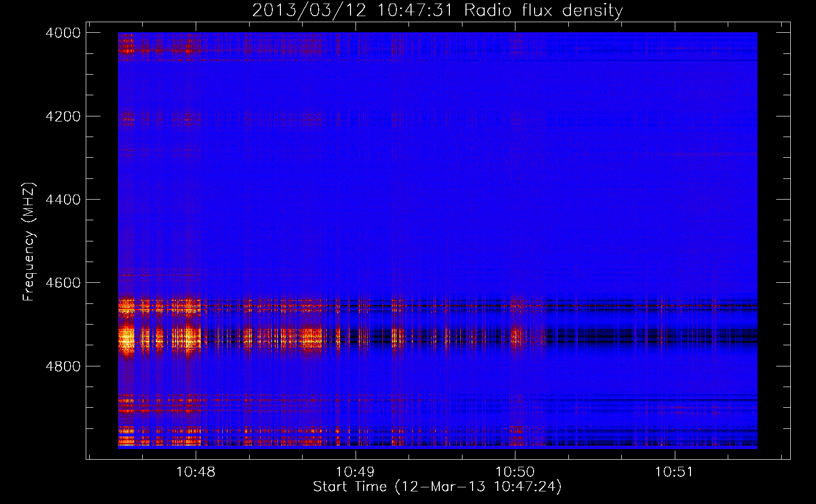This screenshot has width=816, height=504.
Task: Click the 4200 frequency tick label
Action: [63, 116]
